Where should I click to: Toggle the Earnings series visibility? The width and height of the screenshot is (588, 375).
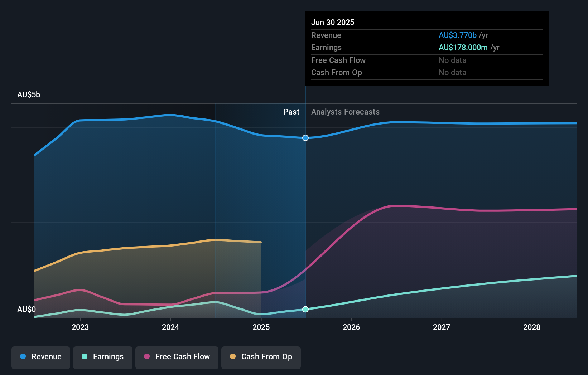coord(102,357)
